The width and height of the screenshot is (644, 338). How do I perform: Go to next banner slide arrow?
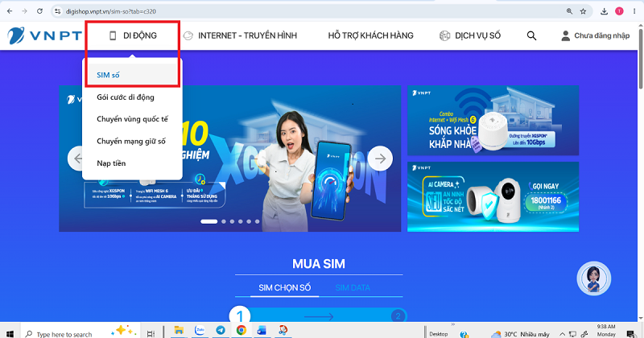click(x=380, y=158)
